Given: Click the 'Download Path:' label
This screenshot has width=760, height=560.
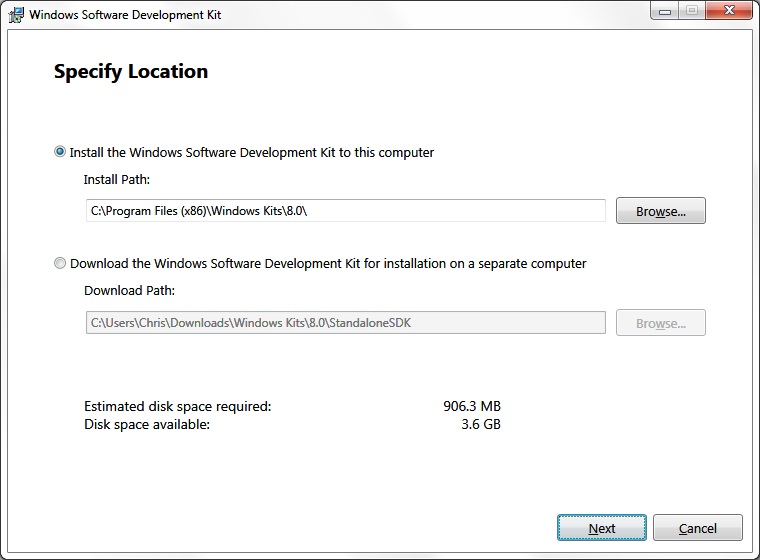Looking at the screenshot, I should pos(129,290).
